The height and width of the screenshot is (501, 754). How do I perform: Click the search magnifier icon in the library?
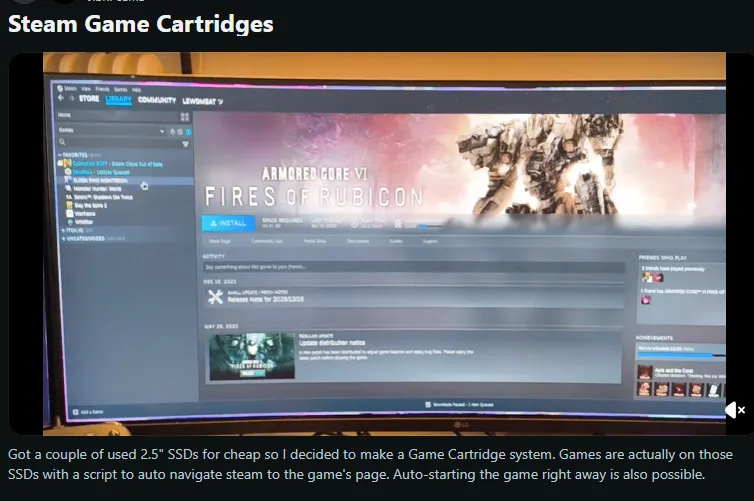point(62,142)
